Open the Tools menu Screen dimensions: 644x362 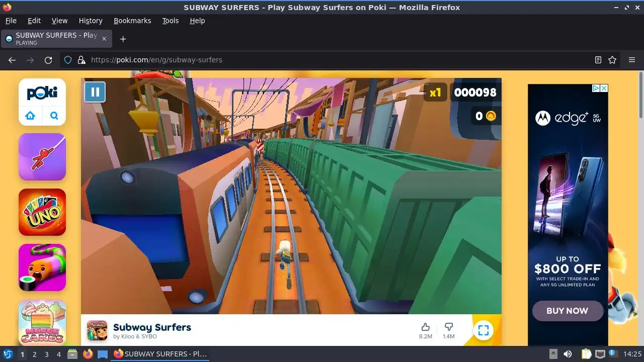[x=170, y=21]
